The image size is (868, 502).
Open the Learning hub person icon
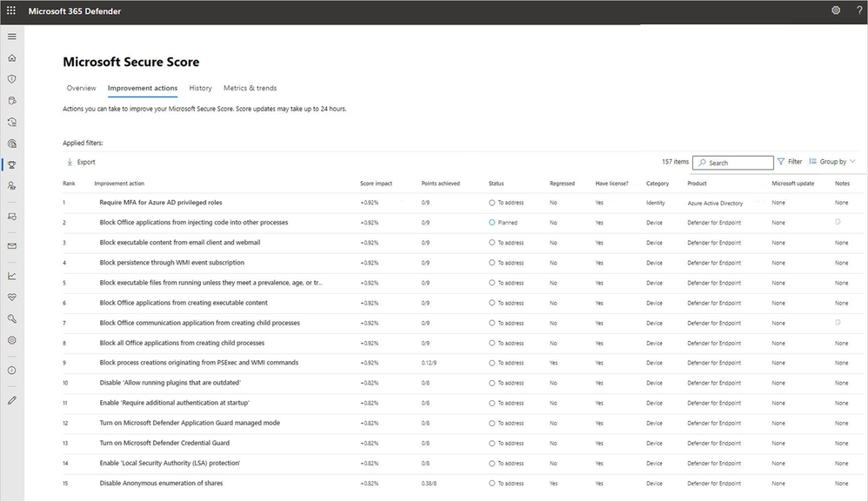[x=11, y=186]
